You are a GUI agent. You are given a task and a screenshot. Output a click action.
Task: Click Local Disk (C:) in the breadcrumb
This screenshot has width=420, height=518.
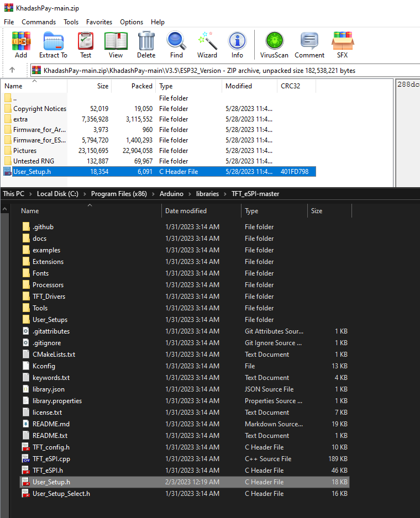pos(57,194)
